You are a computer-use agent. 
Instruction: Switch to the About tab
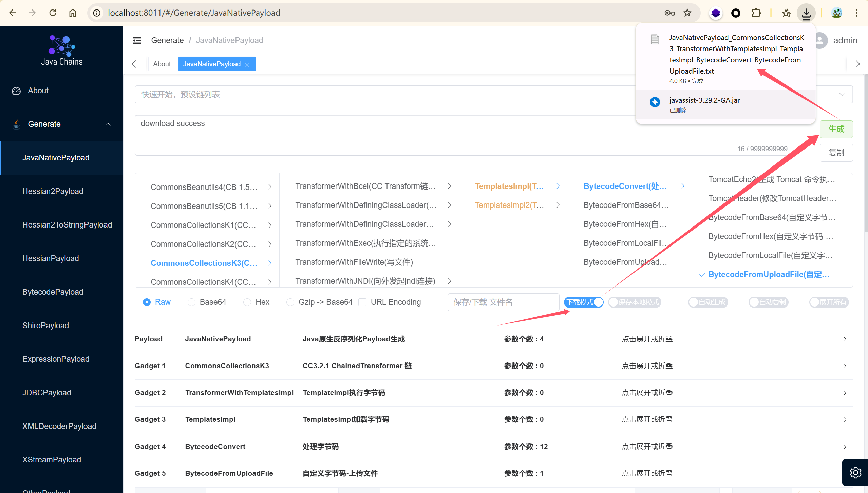(x=162, y=64)
